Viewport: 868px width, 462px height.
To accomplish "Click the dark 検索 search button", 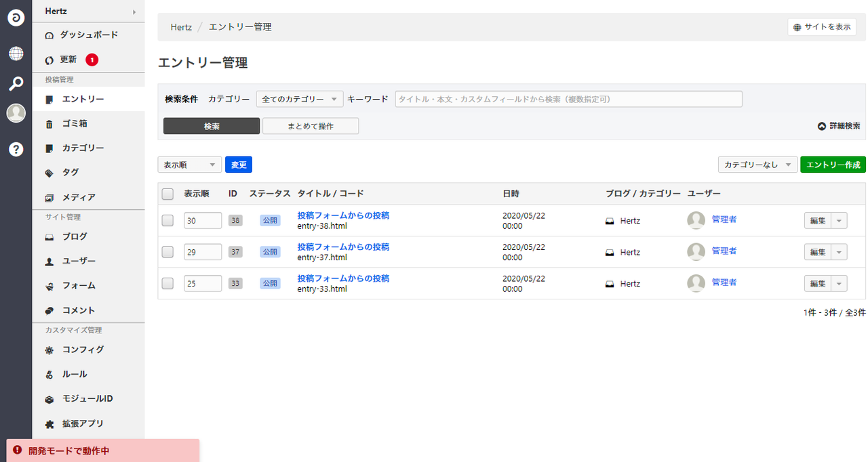I will click(212, 126).
